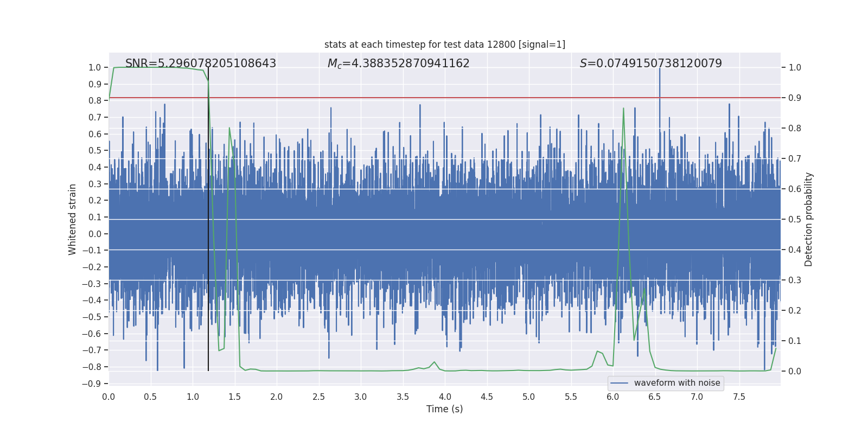The height and width of the screenshot is (434, 868).
Task: Click the green peak near 1.45 seconds
Action: [x=229, y=129]
